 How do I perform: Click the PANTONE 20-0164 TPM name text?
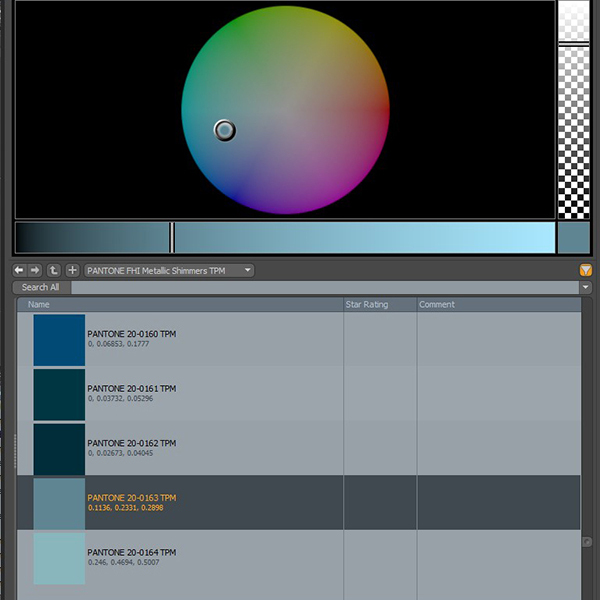(132, 553)
